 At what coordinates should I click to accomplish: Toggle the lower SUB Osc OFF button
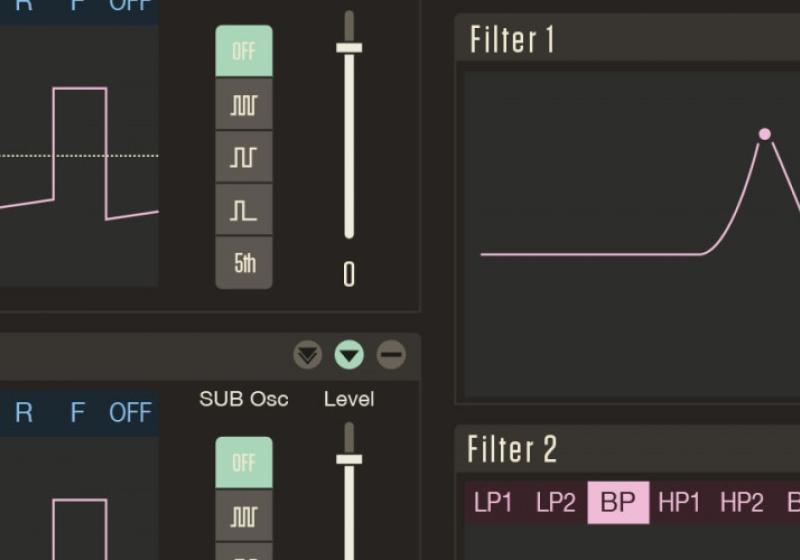(x=244, y=463)
